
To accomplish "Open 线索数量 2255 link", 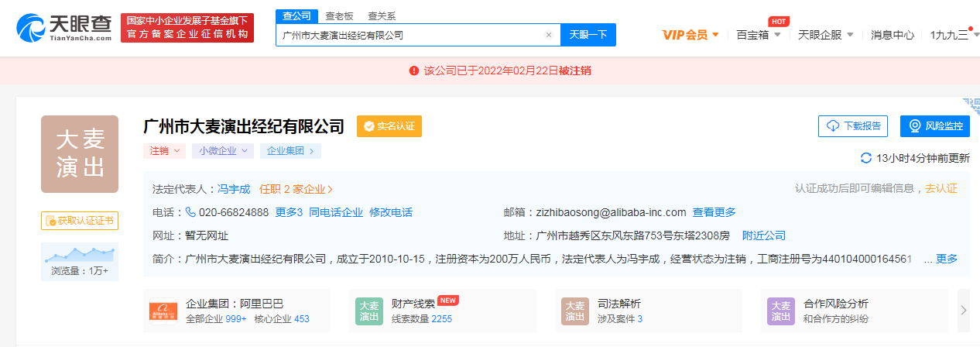I will (422, 319).
